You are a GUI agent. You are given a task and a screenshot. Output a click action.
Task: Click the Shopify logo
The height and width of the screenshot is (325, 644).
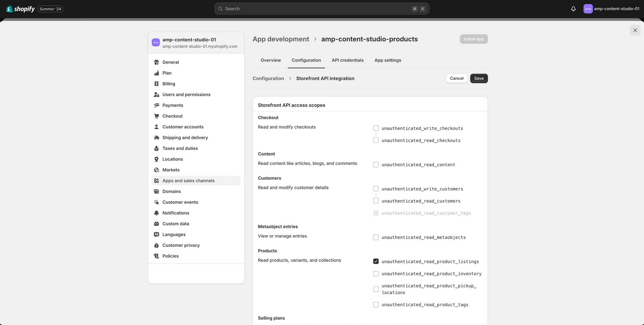click(x=21, y=9)
